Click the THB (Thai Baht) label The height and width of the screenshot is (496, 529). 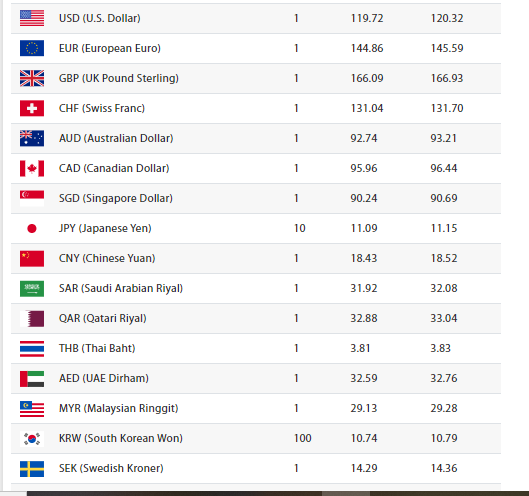pos(97,348)
